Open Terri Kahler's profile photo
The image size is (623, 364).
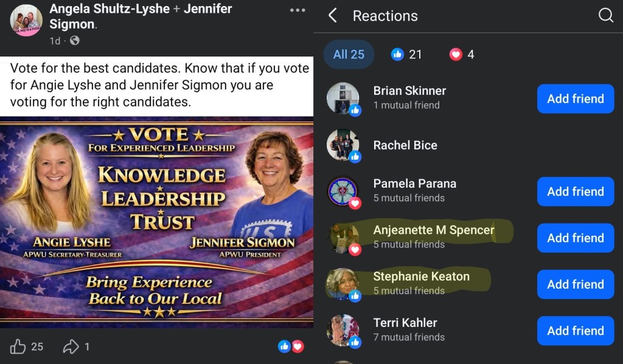point(343,330)
